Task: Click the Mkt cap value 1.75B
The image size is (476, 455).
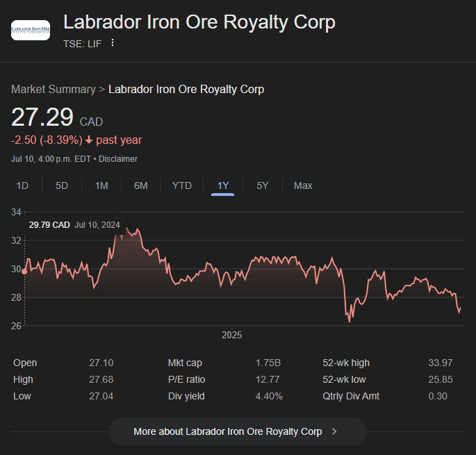Action: click(x=268, y=363)
